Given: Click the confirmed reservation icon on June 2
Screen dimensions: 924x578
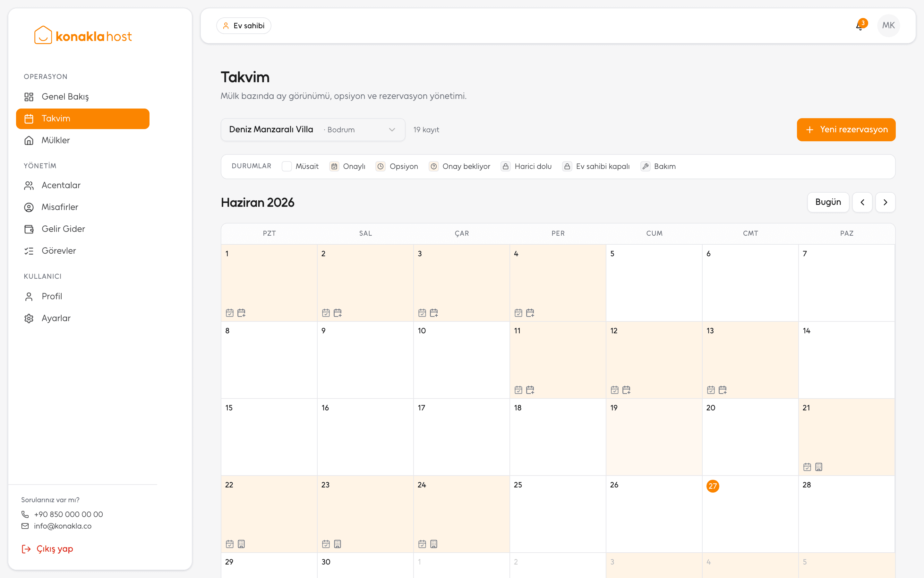Looking at the screenshot, I should pos(326,313).
